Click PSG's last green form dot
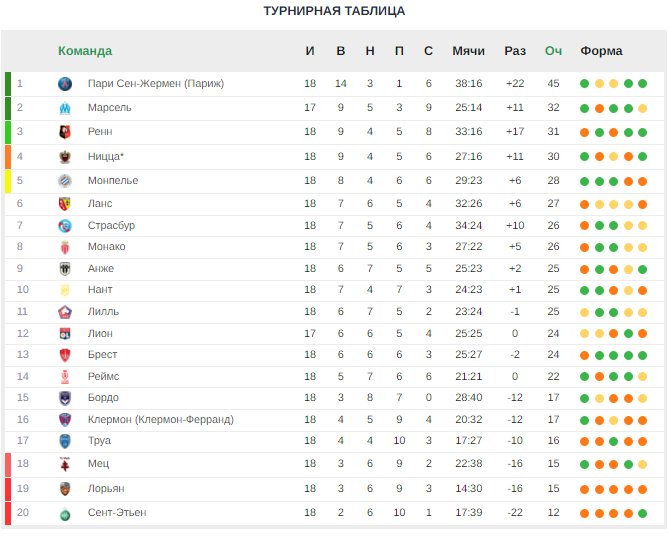This screenshot has width=668, height=537. 642,83
